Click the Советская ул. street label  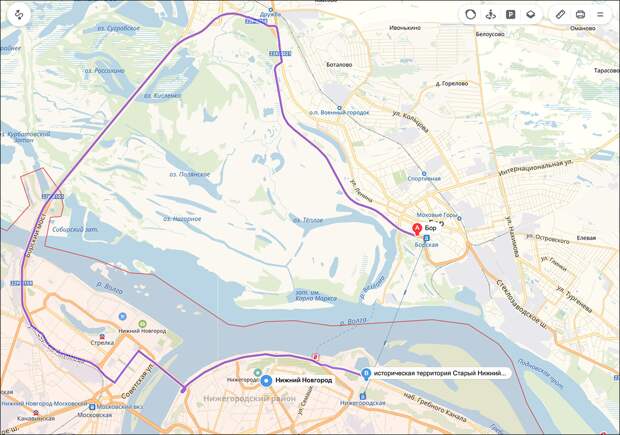[x=137, y=382]
